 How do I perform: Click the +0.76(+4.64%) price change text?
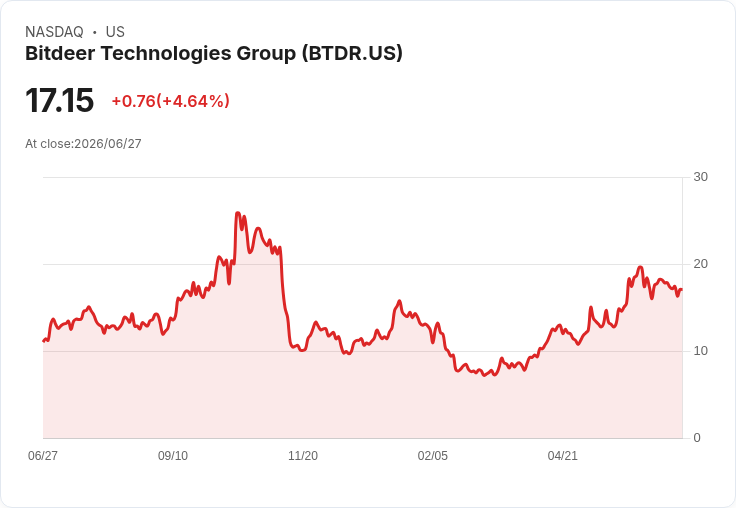point(170,101)
